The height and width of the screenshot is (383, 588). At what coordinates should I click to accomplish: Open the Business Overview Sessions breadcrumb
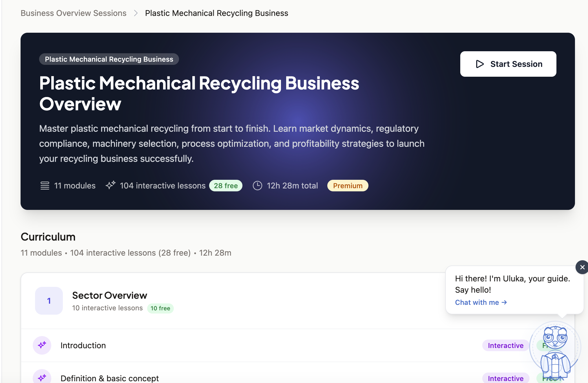point(74,13)
